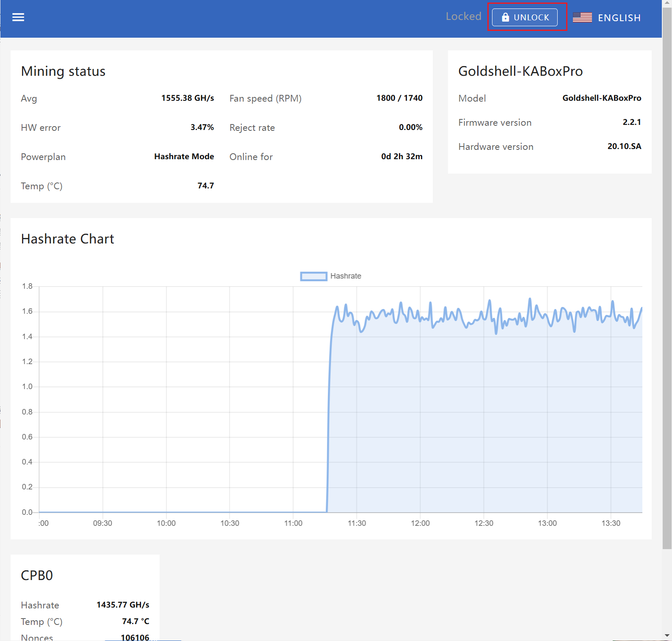The width and height of the screenshot is (672, 641).
Task: Click the Mining status heading
Action: [63, 71]
